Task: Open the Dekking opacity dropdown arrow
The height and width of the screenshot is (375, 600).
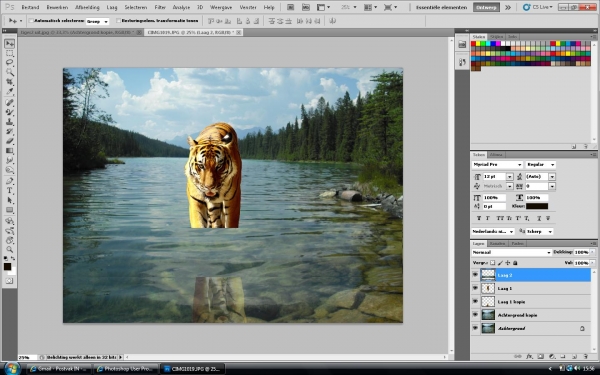Action: (x=592, y=253)
